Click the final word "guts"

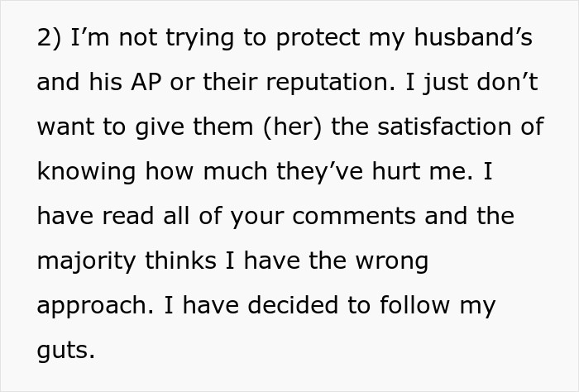[65, 351]
